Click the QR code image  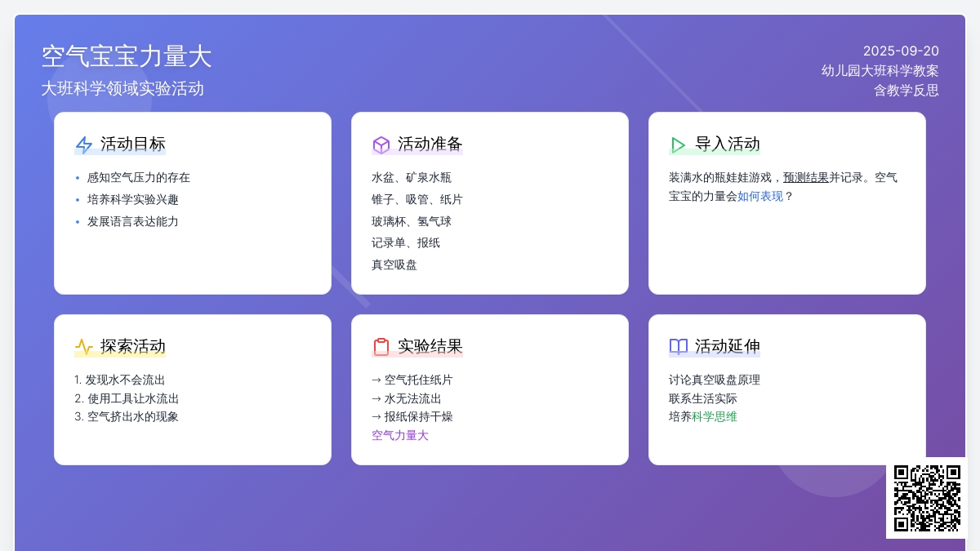tap(927, 498)
